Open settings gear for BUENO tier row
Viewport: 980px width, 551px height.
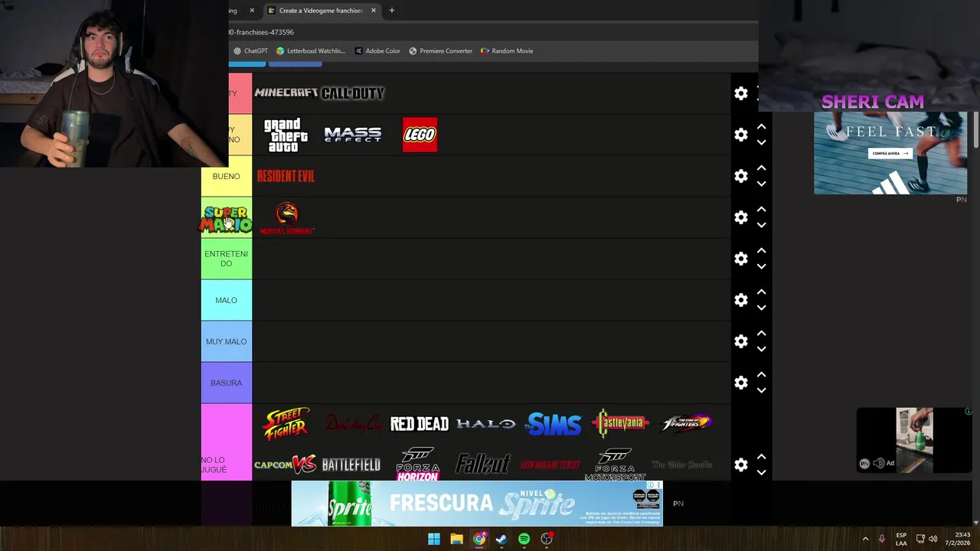740,176
